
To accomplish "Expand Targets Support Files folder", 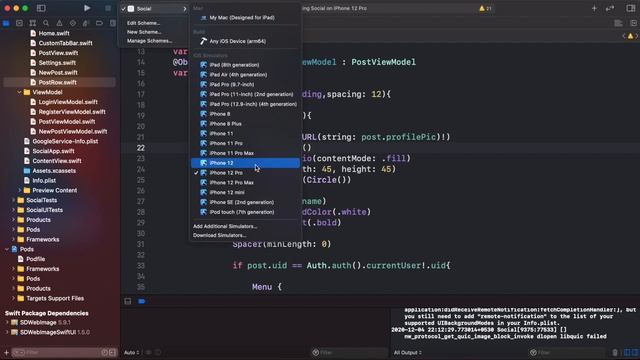I will click(13, 298).
